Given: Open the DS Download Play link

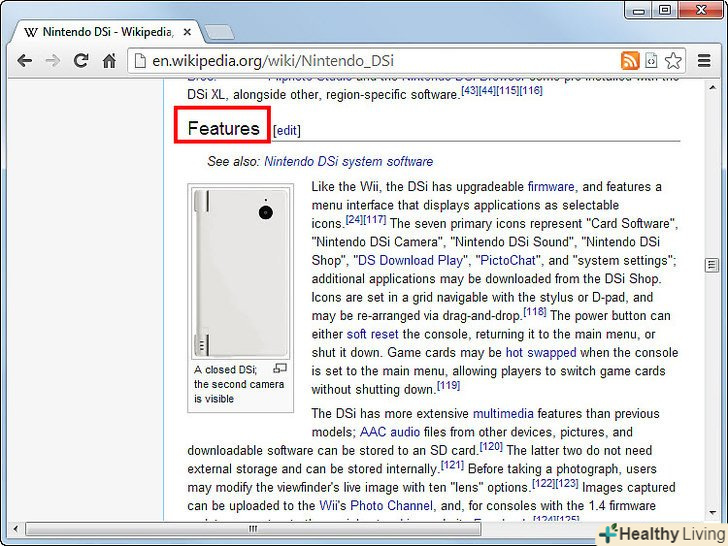Looking at the screenshot, I should click(x=410, y=260).
